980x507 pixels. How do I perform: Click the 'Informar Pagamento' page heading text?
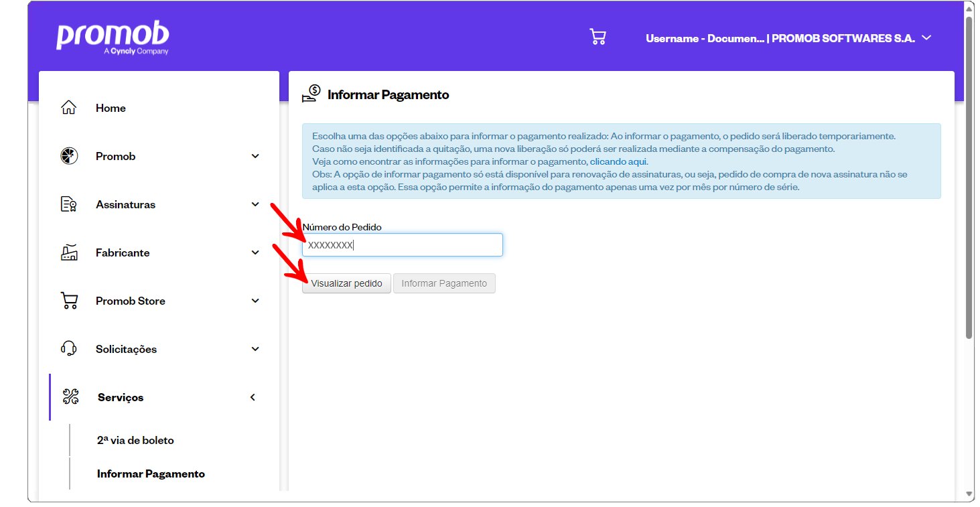coord(388,94)
